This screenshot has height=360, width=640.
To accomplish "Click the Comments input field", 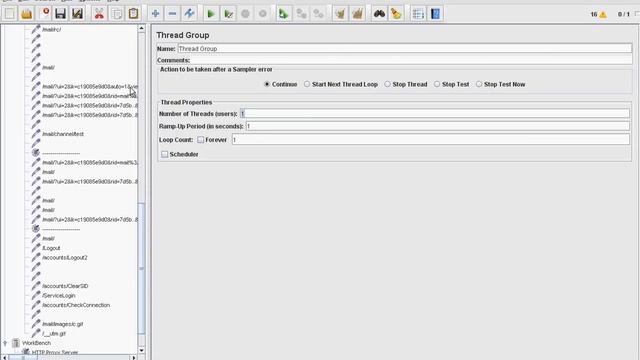I will [x=411, y=60].
